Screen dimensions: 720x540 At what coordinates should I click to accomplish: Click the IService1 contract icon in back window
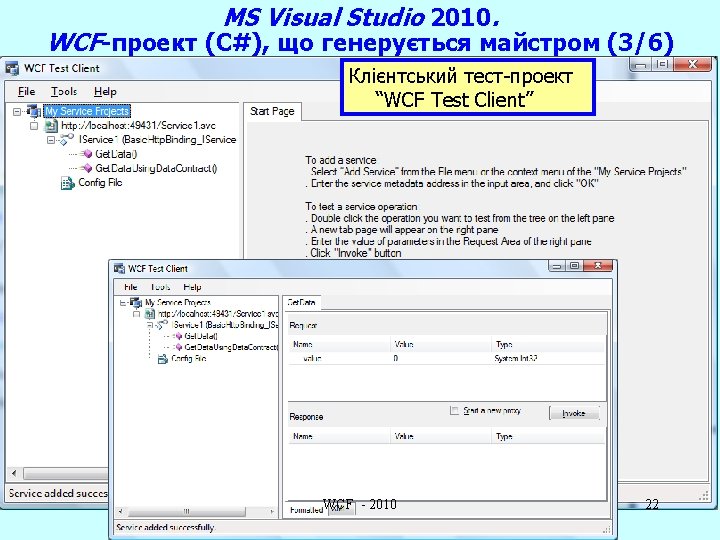pos(67,139)
